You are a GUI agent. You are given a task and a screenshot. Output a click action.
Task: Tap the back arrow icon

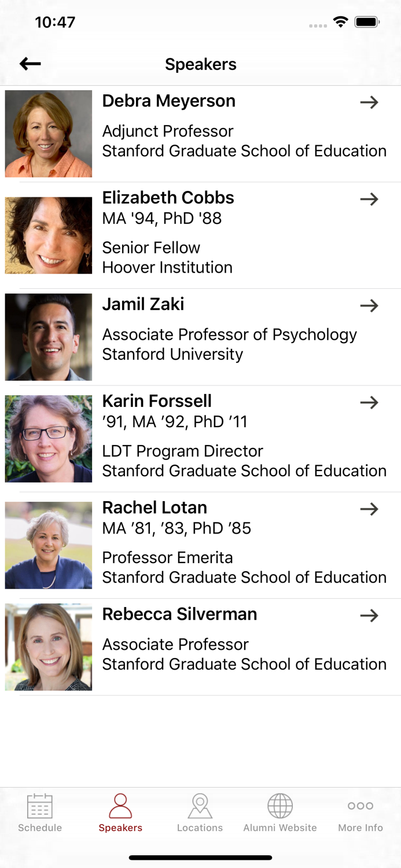coord(30,64)
